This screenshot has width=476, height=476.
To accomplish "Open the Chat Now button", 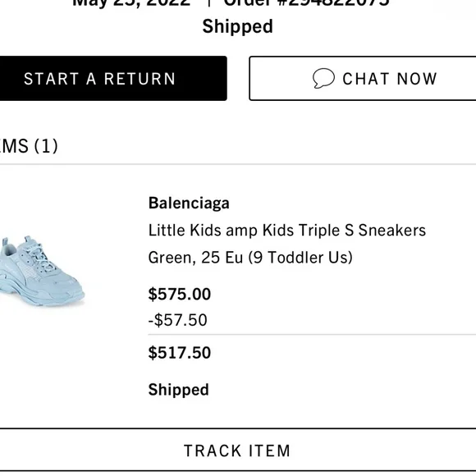I will [x=363, y=78].
